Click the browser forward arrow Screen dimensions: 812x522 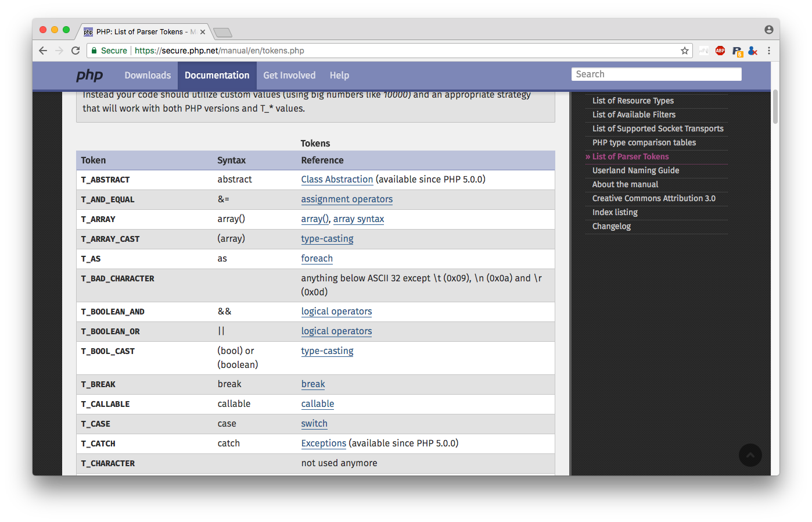click(59, 51)
